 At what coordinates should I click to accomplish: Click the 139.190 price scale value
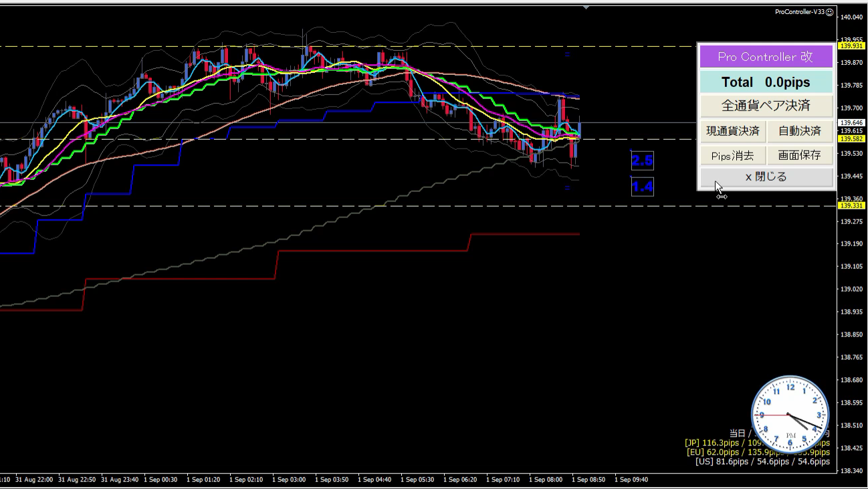(x=852, y=244)
